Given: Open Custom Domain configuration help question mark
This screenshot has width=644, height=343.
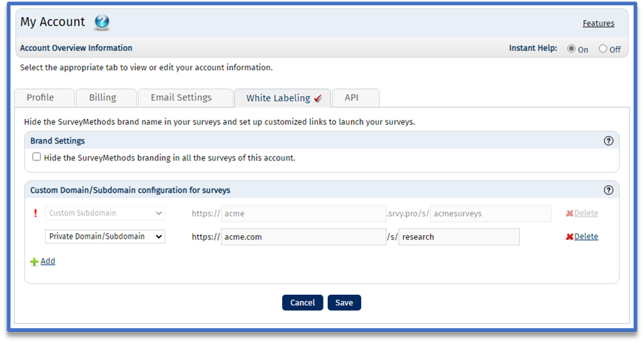Looking at the screenshot, I should 609,190.
